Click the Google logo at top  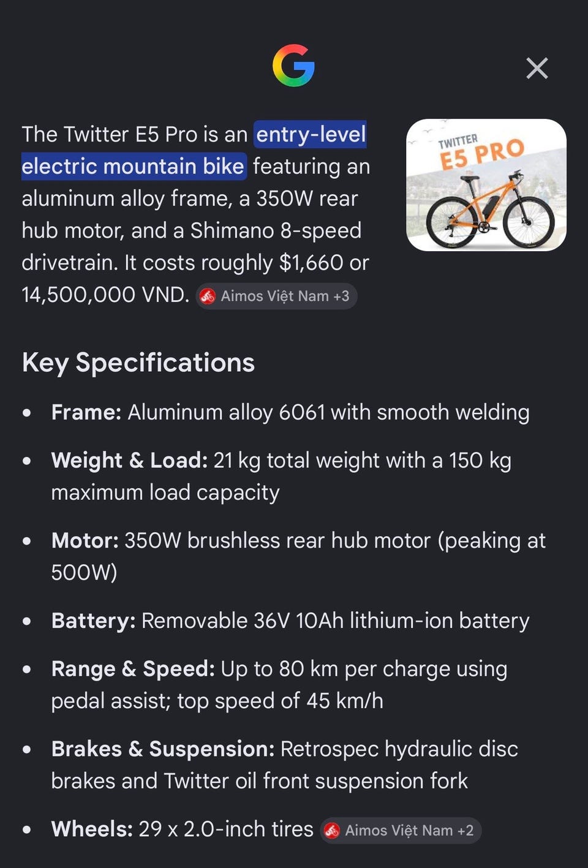[293, 66]
